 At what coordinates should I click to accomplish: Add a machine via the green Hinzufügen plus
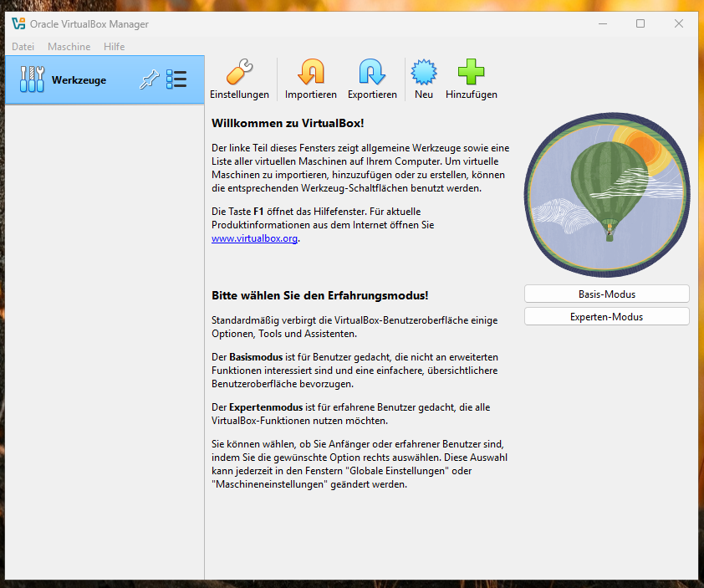pyautogui.click(x=471, y=72)
